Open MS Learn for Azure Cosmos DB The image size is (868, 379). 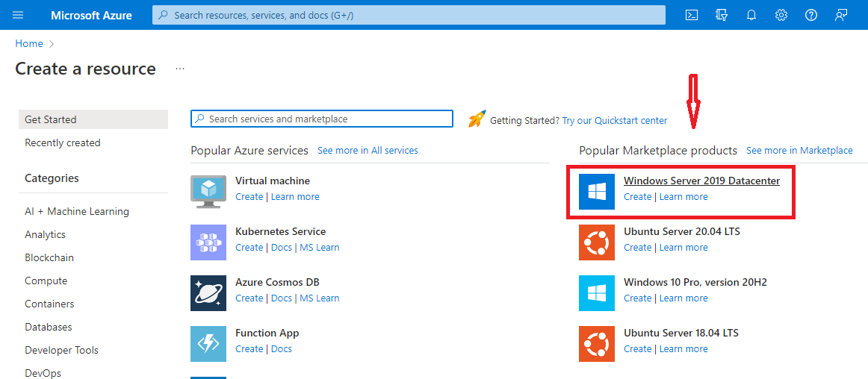point(320,298)
